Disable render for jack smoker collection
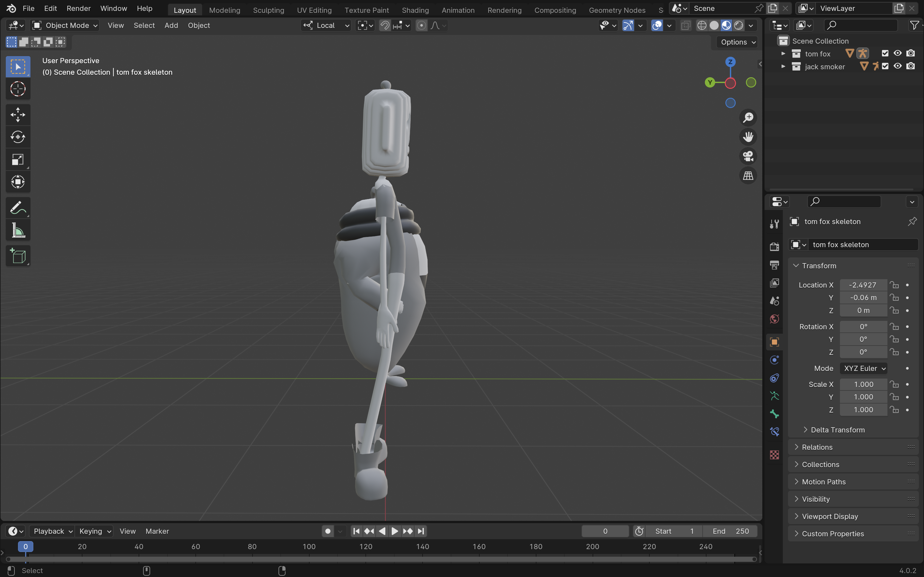Image resolution: width=924 pixels, height=577 pixels. (x=911, y=66)
